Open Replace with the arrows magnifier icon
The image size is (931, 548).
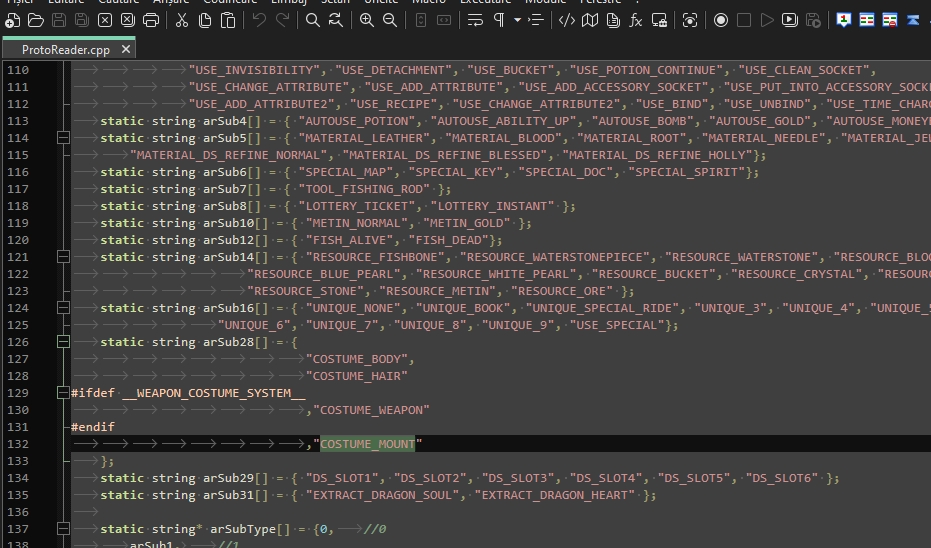[x=336, y=21]
